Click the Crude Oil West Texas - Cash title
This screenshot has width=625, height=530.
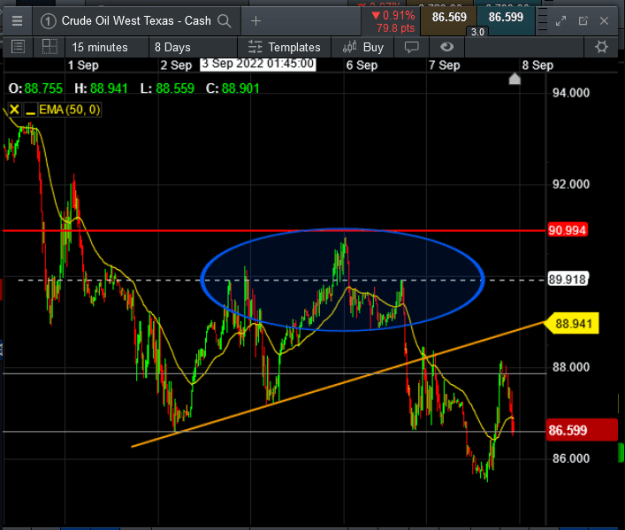136,21
